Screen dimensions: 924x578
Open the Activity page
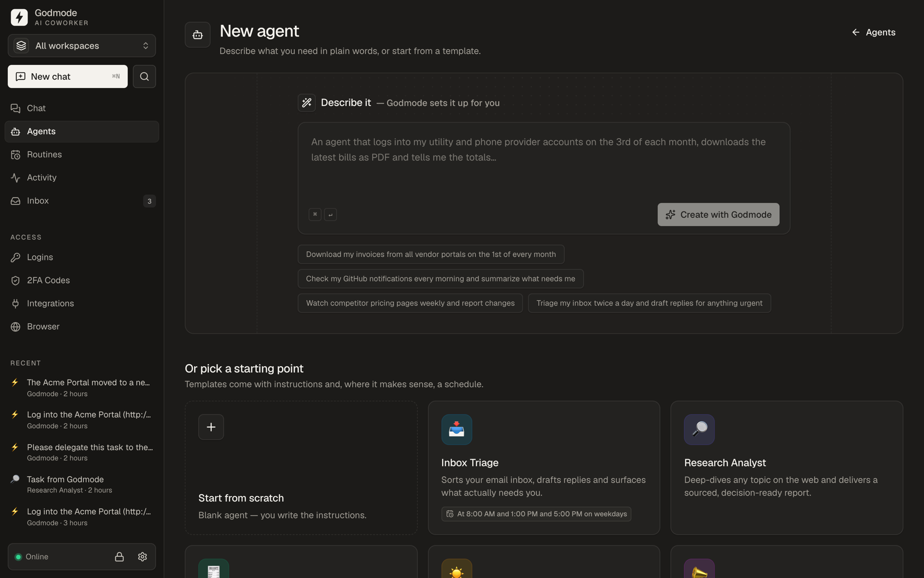pos(82,178)
